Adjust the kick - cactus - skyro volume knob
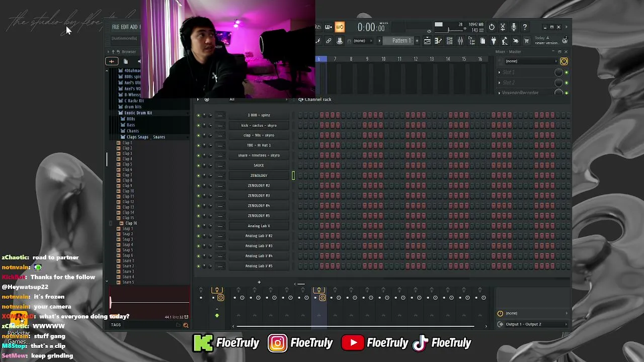 pos(210,125)
